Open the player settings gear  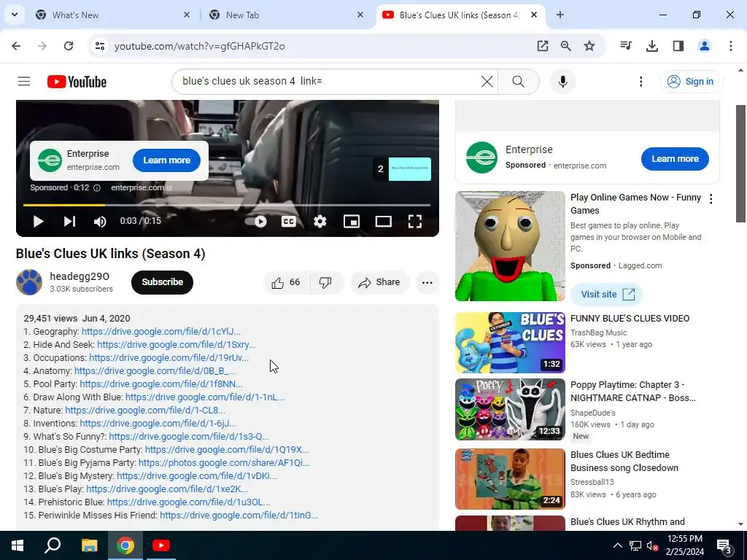point(320,222)
